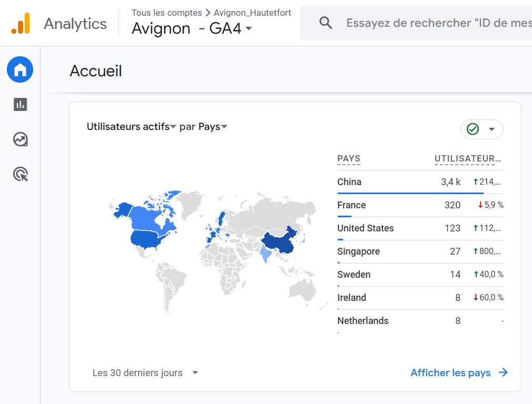
Task: Open the Explore icon in sidebar
Action: tap(20, 139)
